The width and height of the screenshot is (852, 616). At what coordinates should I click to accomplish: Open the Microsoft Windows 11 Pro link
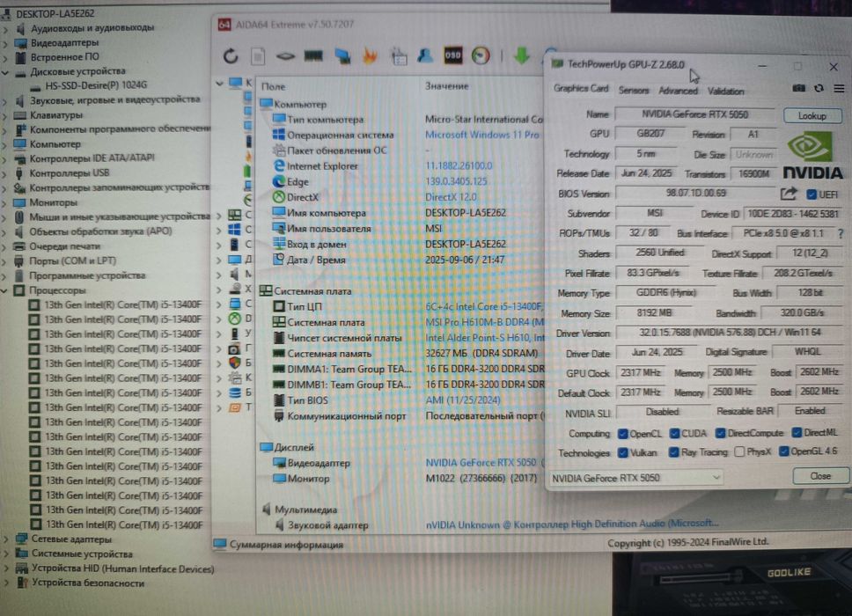[x=482, y=135]
